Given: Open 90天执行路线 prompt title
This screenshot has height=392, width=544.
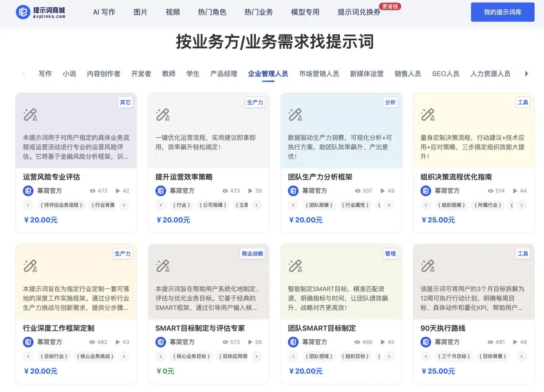Looking at the screenshot, I should 443,328.
